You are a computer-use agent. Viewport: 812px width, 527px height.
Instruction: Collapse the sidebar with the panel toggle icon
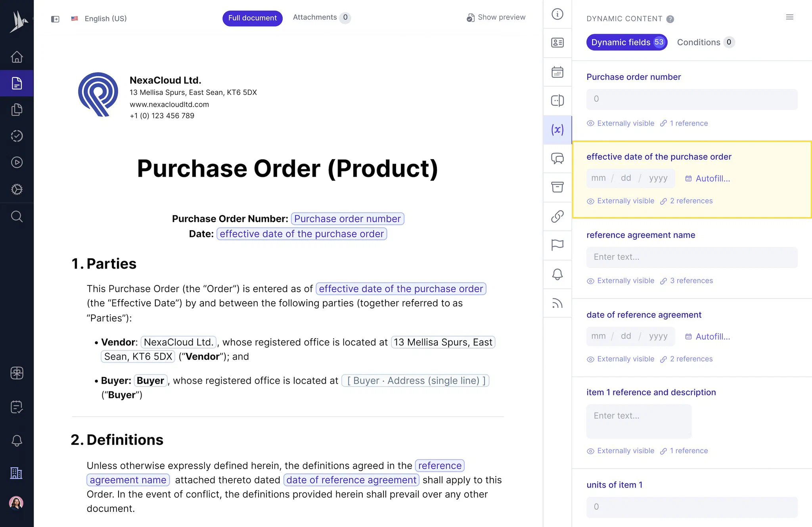pyautogui.click(x=55, y=19)
